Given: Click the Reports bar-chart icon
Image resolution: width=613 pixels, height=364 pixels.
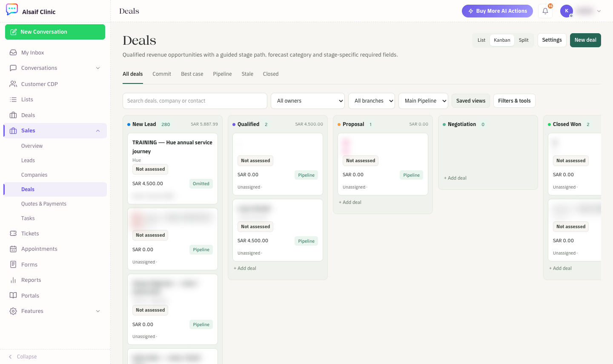Looking at the screenshot, I should (x=13, y=280).
